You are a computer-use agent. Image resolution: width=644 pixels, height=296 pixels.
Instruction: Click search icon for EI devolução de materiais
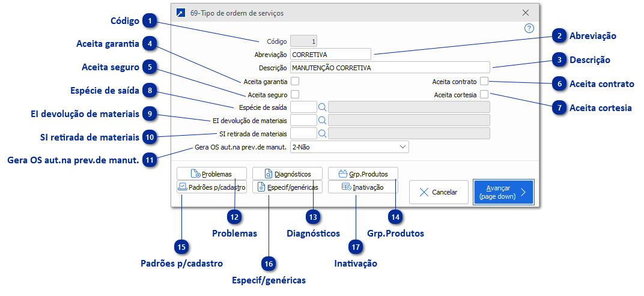pyautogui.click(x=322, y=120)
